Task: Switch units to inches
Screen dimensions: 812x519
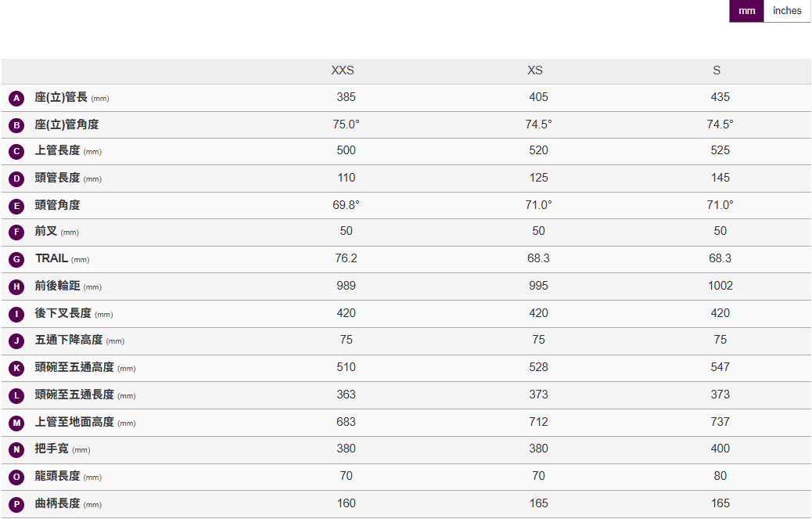Action: coord(787,11)
